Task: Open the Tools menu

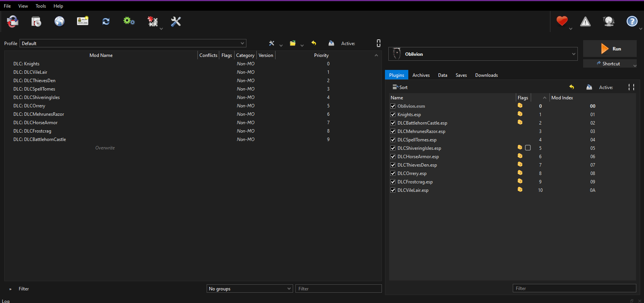Action: [x=41, y=6]
